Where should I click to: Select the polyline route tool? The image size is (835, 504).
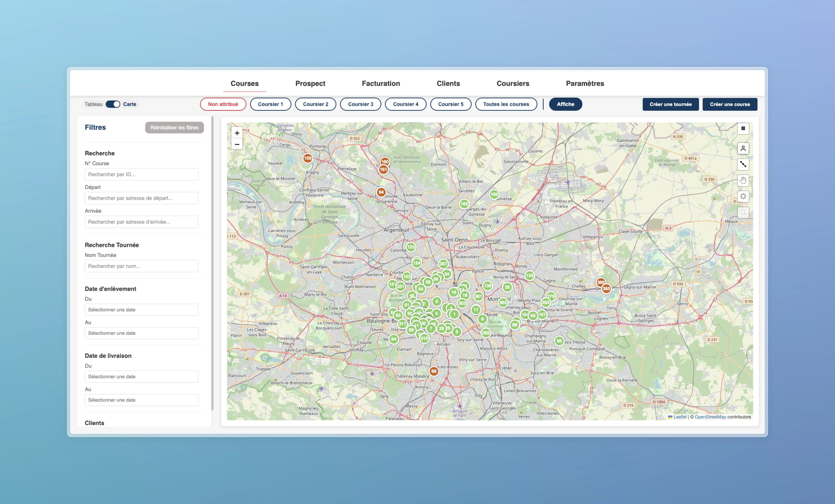pos(743,164)
